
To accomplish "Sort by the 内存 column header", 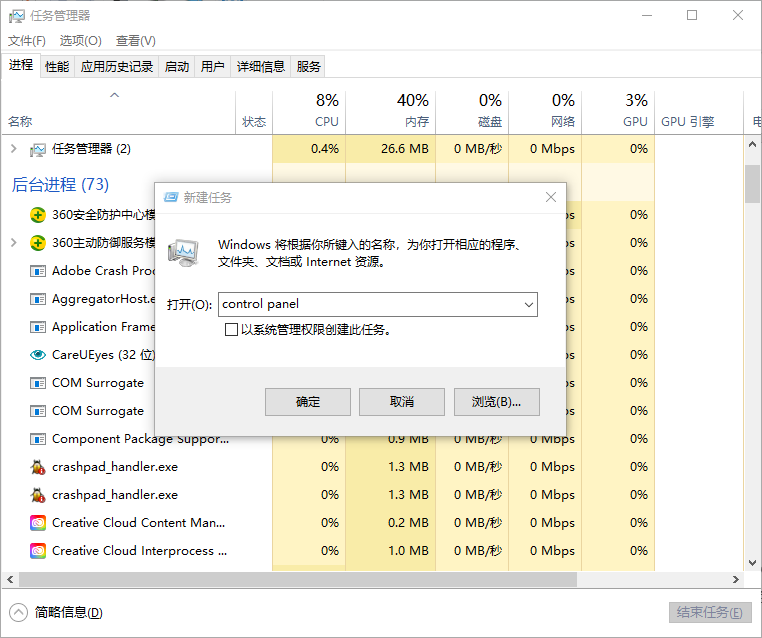I will 390,112.
